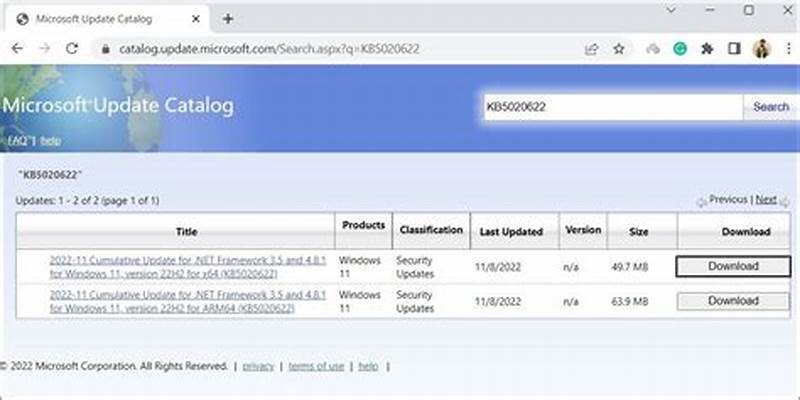Open the help footer link

(368, 366)
